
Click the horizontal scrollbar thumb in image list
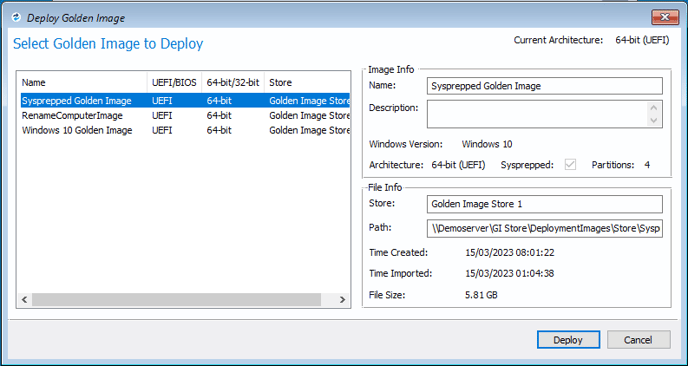tap(176, 300)
